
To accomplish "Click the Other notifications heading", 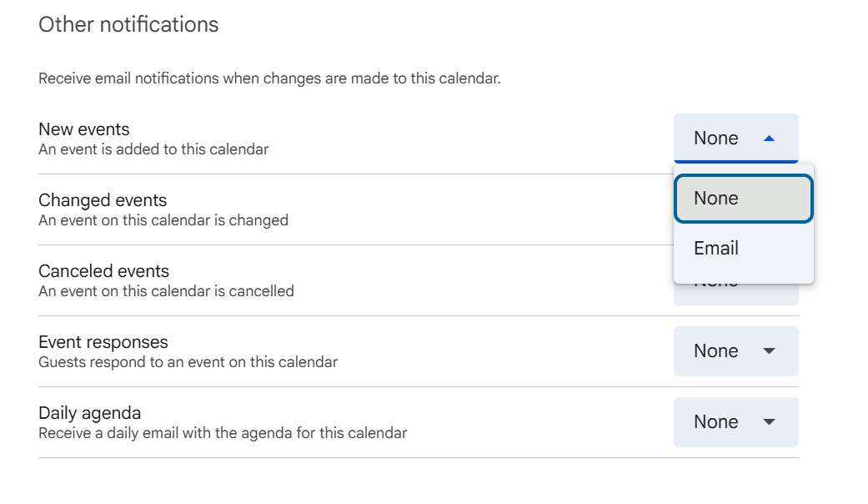I will tap(128, 25).
